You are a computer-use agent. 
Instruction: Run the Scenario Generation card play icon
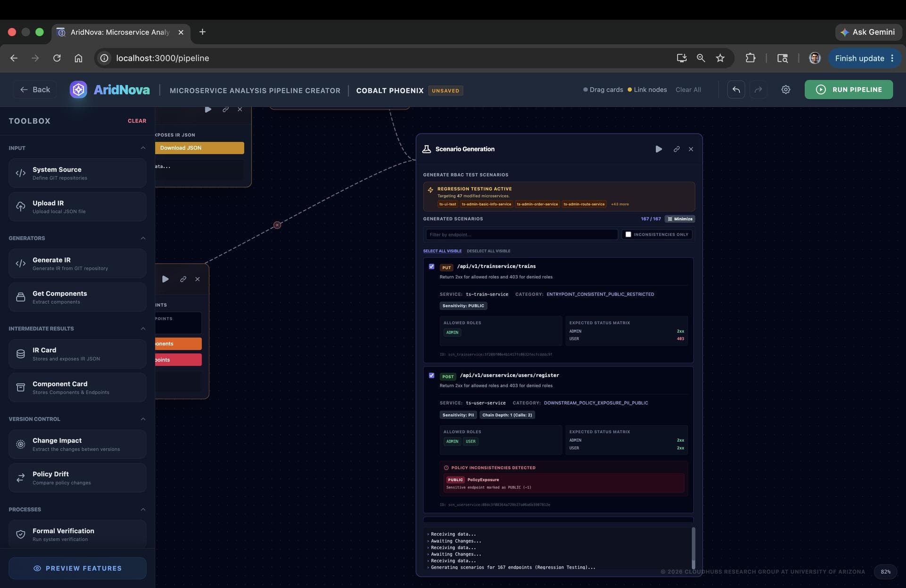(659, 149)
